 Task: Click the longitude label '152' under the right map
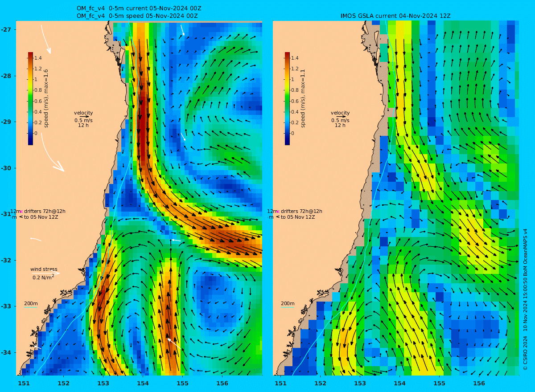coord(320,383)
